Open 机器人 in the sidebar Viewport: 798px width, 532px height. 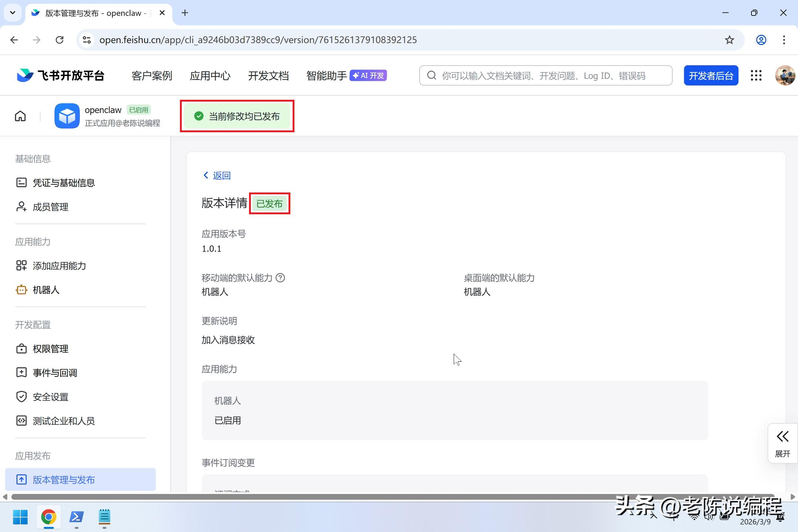[x=46, y=290]
